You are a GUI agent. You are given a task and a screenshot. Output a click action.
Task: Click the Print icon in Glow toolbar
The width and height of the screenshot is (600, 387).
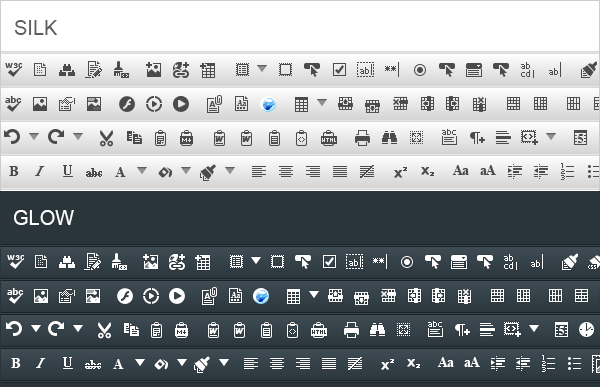351,330
